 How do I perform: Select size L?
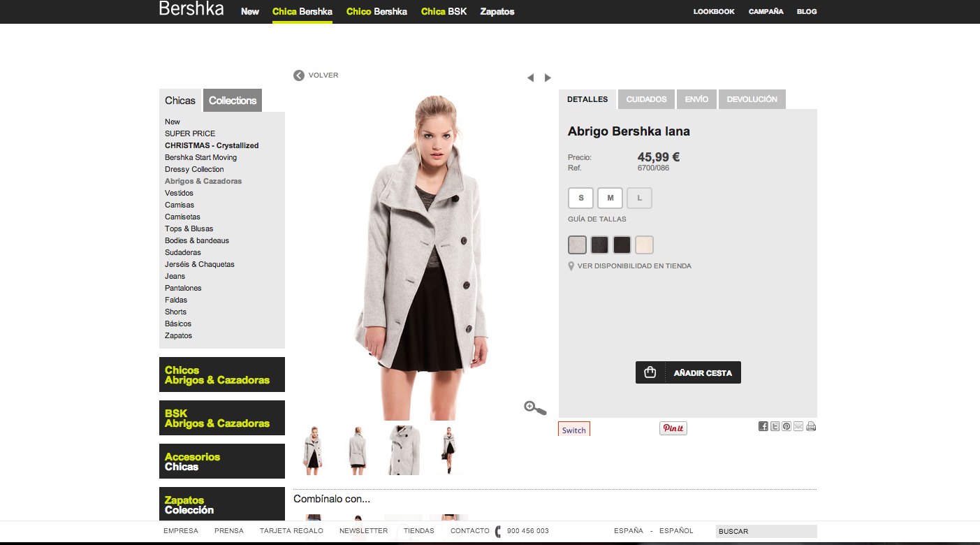(x=640, y=198)
